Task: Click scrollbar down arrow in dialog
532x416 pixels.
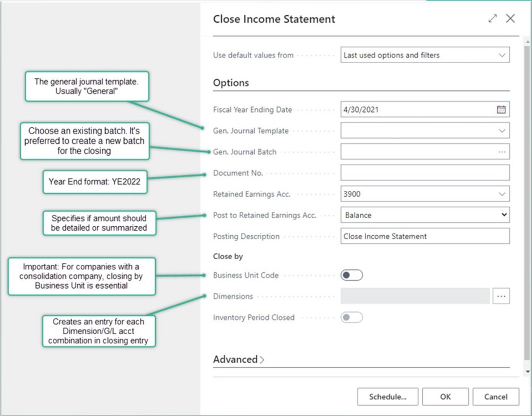Action: [527, 372]
